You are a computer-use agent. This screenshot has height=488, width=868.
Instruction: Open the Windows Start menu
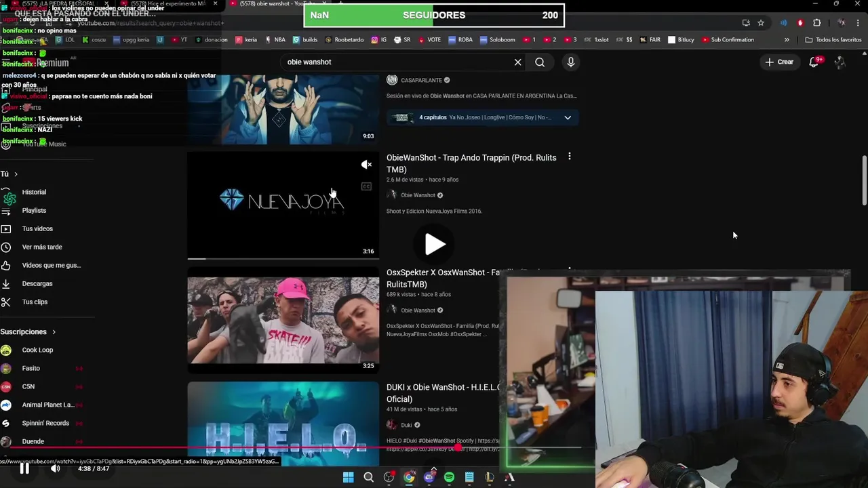tap(348, 478)
